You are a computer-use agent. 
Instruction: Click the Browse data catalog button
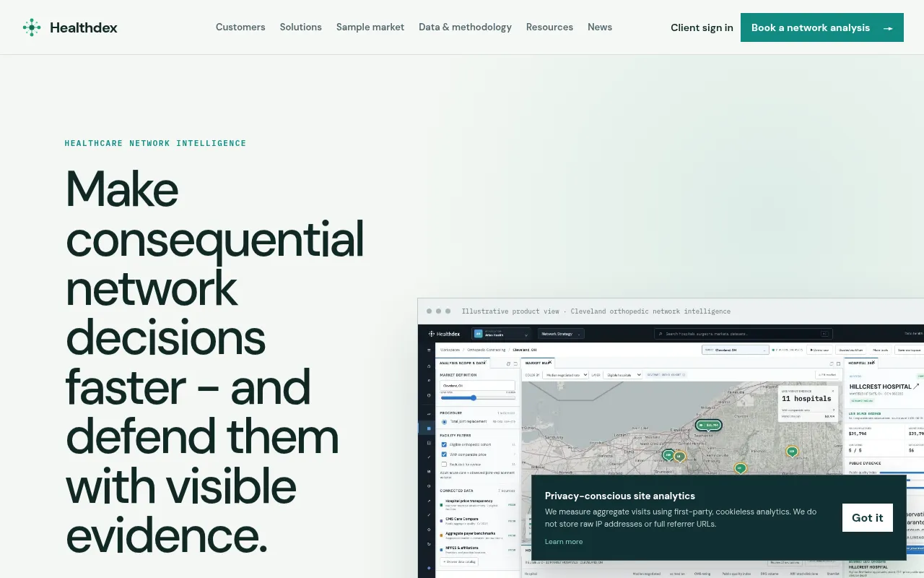pyautogui.click(x=459, y=561)
